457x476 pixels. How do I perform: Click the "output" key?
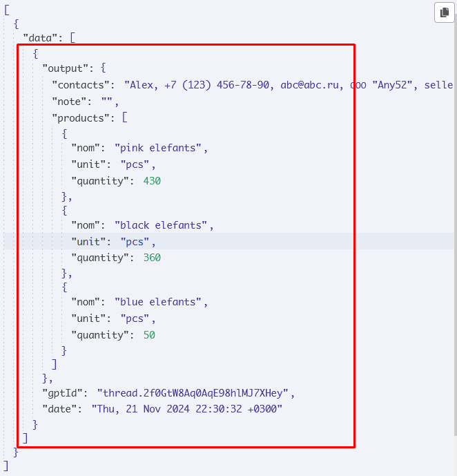pos(65,68)
